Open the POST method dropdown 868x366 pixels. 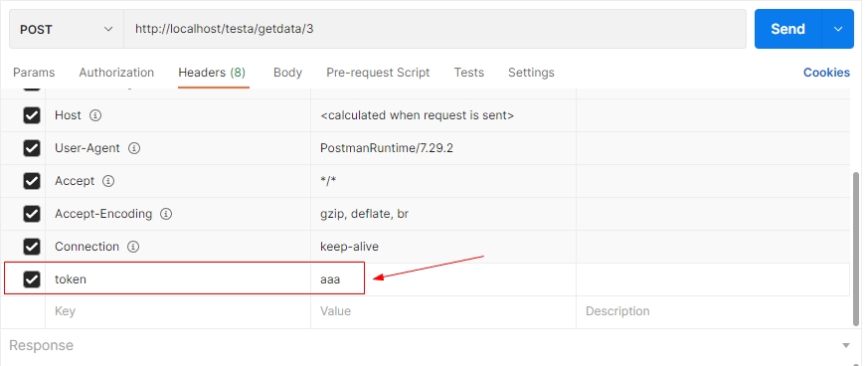click(x=67, y=29)
